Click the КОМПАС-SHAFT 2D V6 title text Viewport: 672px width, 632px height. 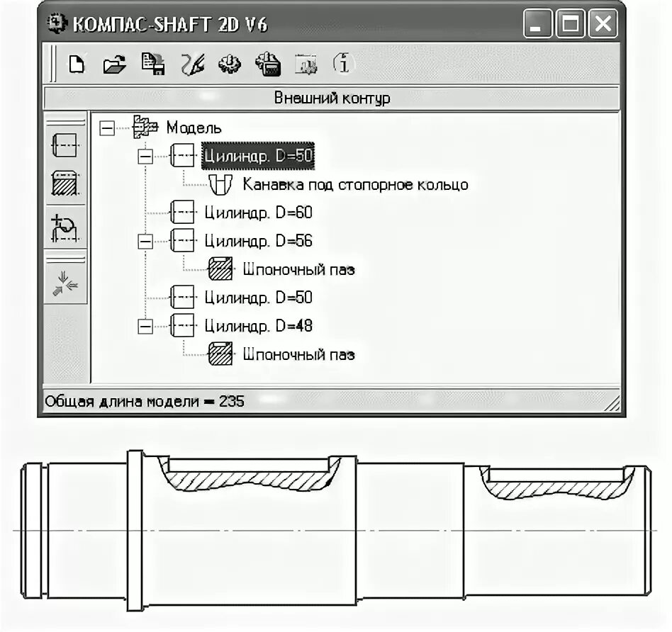(x=170, y=24)
